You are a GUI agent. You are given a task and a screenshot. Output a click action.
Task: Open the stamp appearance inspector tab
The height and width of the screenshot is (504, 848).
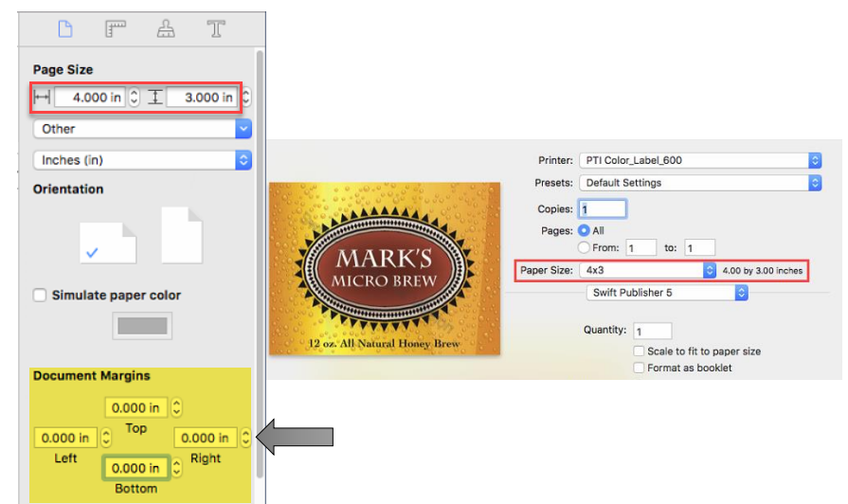(166, 29)
